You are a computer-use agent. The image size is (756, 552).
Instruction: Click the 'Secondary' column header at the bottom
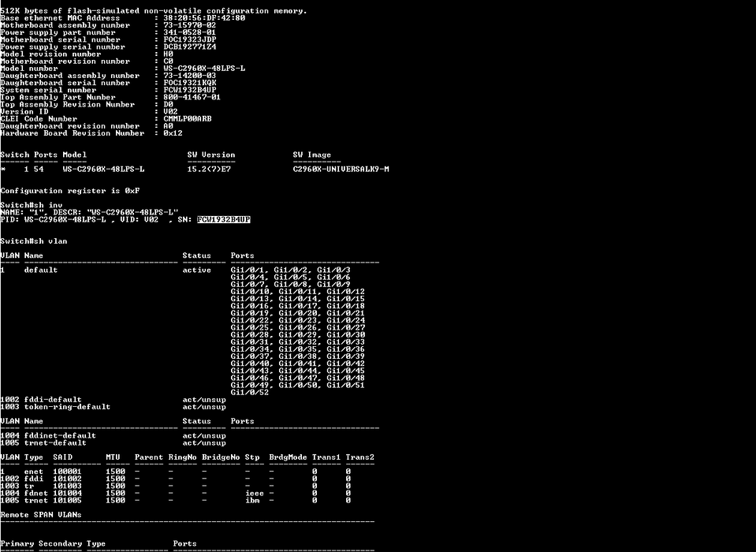[60, 544]
